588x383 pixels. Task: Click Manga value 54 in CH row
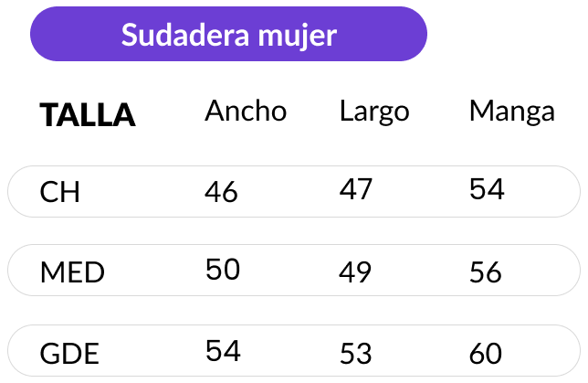(487, 189)
